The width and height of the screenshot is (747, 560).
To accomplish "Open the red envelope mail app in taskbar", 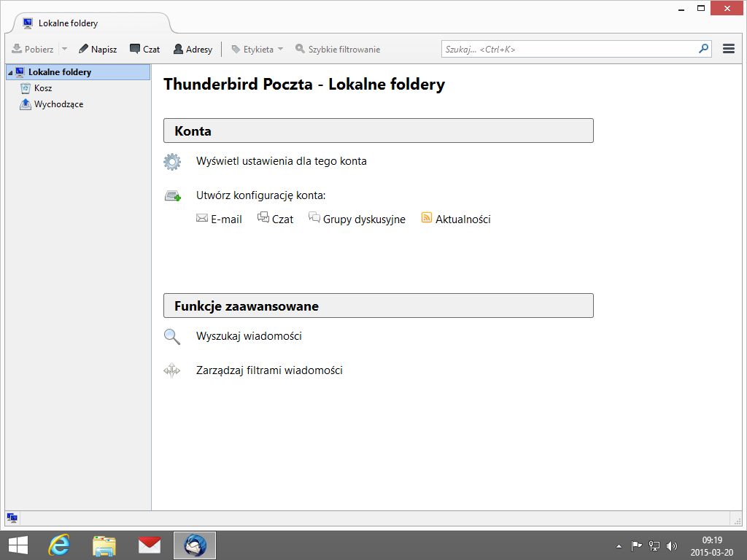I will [x=149, y=545].
